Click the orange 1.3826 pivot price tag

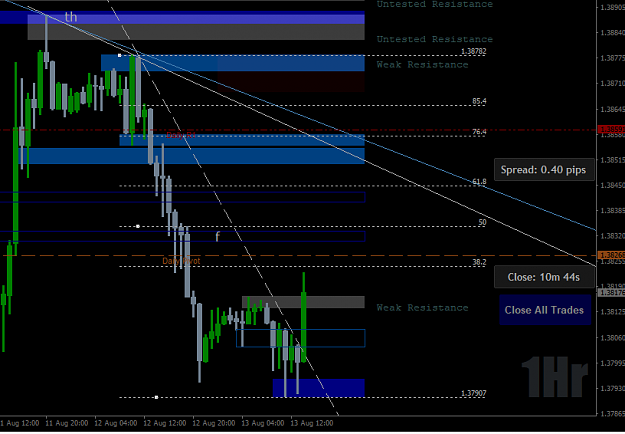click(611, 255)
